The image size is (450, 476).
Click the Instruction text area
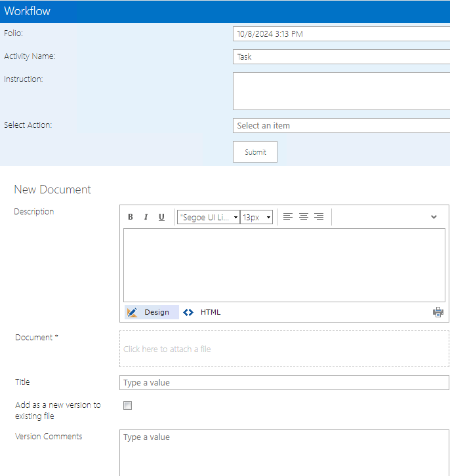[x=341, y=91]
